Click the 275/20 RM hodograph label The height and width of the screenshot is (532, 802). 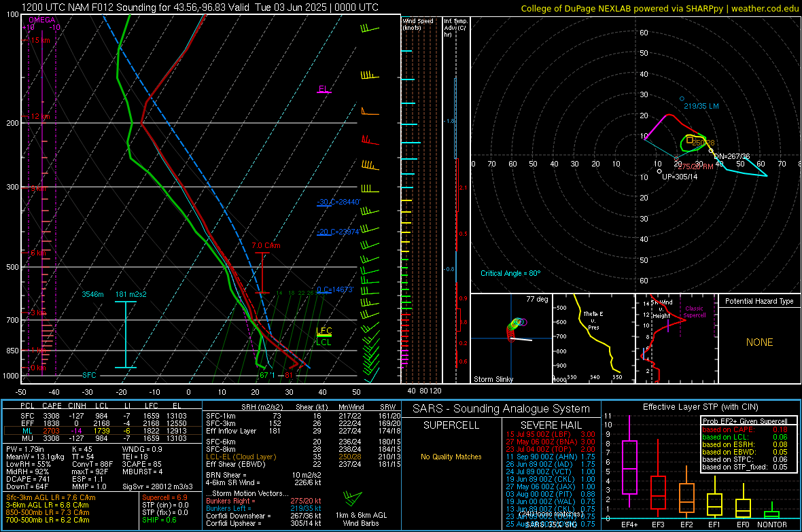pyautogui.click(x=695, y=166)
